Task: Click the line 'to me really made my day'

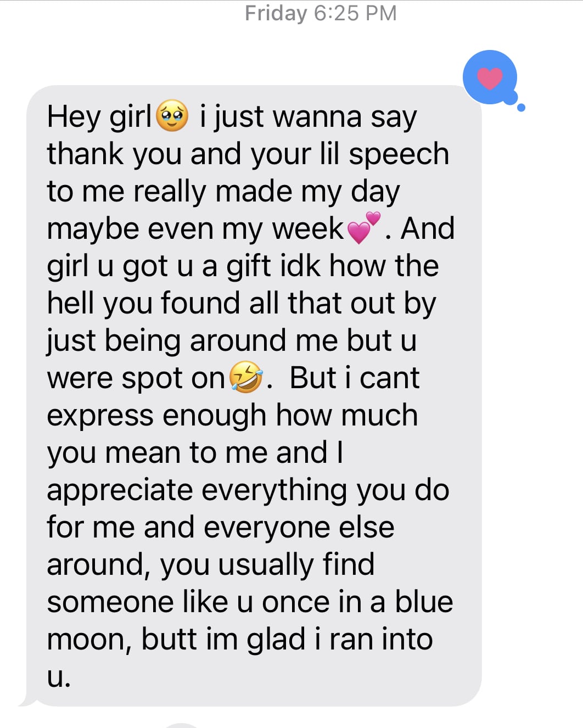Action: (x=223, y=193)
